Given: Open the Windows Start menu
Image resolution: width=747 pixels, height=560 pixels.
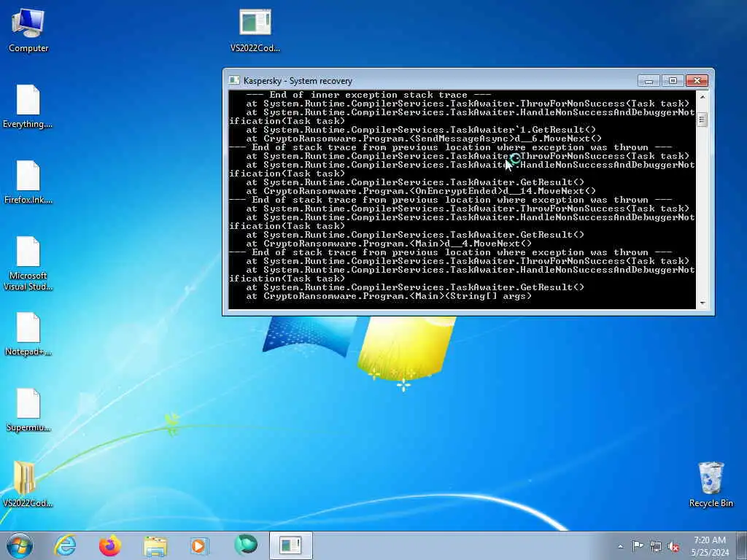Looking at the screenshot, I should click(20, 545).
